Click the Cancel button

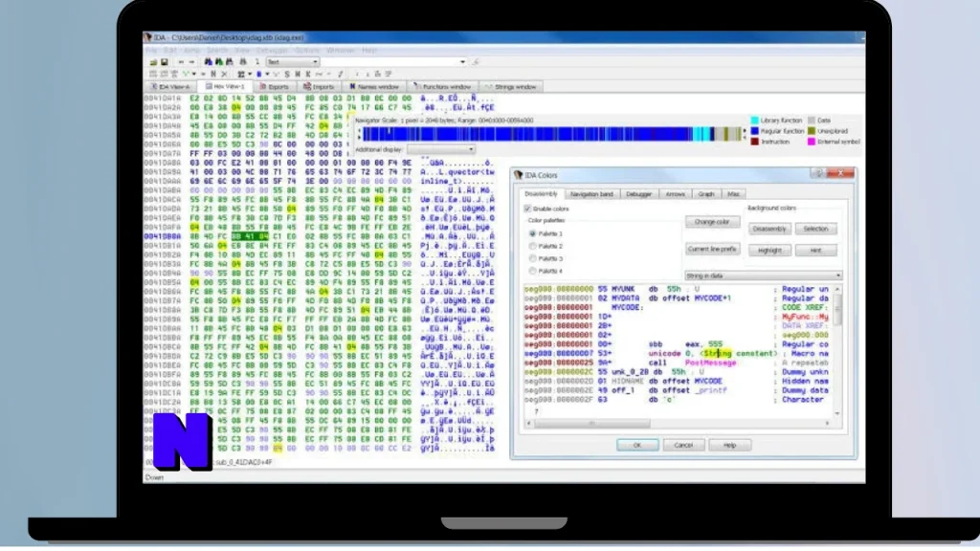(x=683, y=445)
